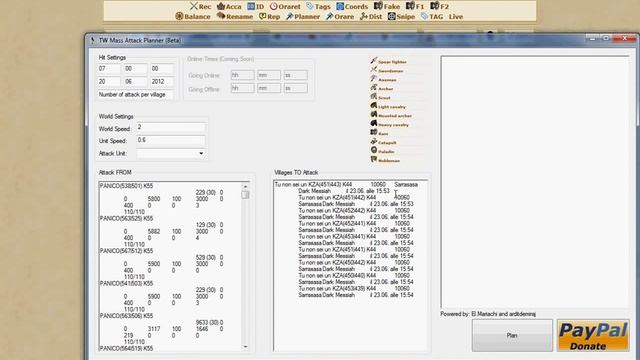
Task: Select the Catapult unit
Action: (x=383, y=142)
